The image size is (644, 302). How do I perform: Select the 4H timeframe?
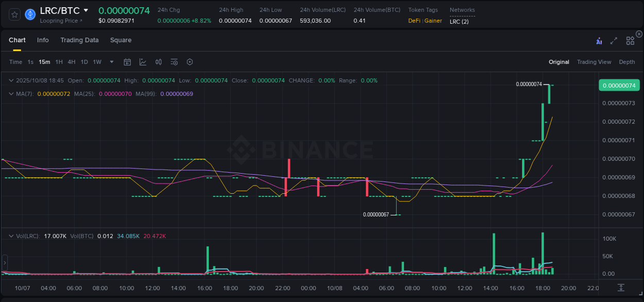pyautogui.click(x=71, y=61)
